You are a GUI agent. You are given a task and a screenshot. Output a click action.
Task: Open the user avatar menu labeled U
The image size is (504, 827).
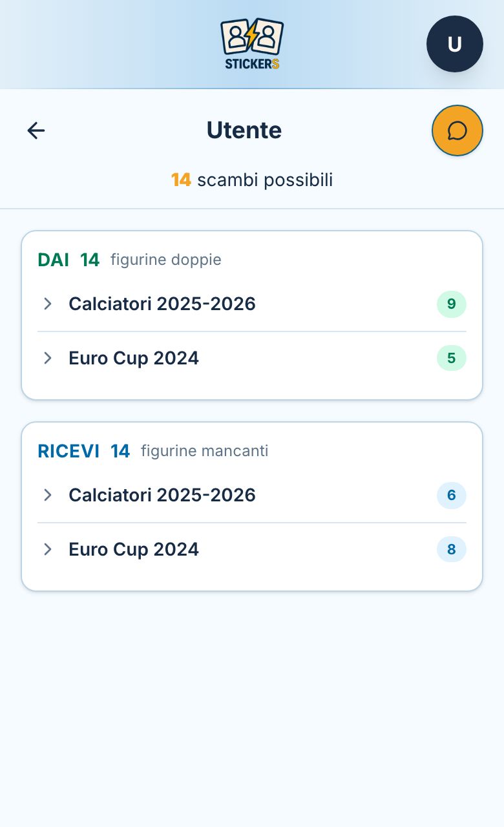click(455, 44)
